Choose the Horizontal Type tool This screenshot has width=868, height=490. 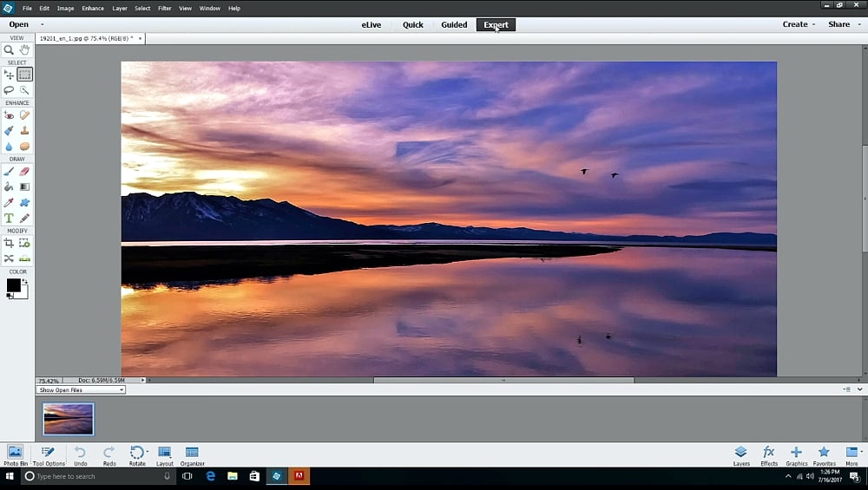pyautogui.click(x=9, y=218)
